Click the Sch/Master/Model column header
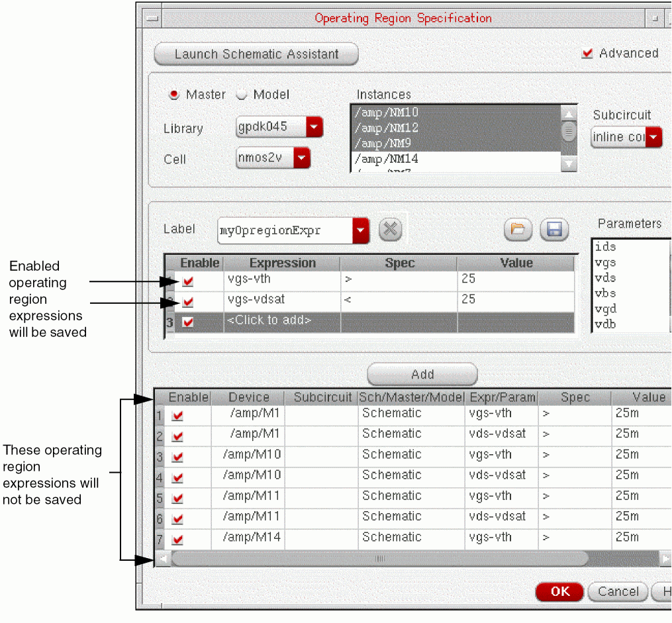 pos(411,397)
